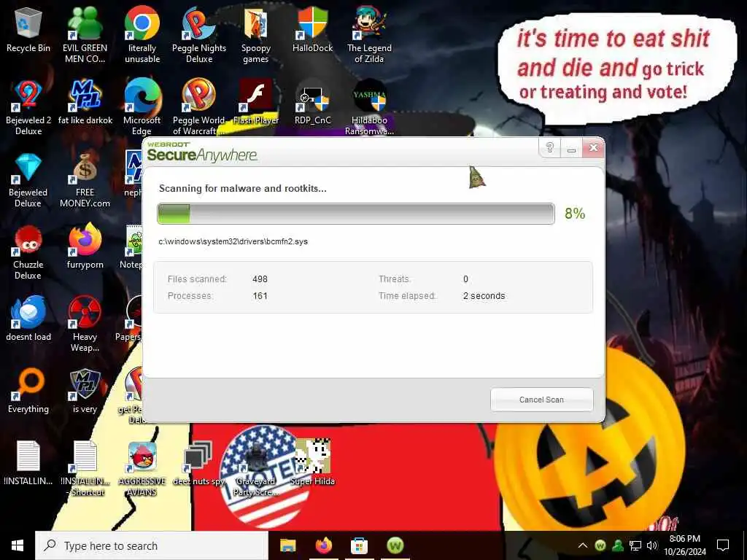Screen dimensions: 747x560
Task: Click the Time elapsed 2 seconds value
Action: (x=484, y=296)
